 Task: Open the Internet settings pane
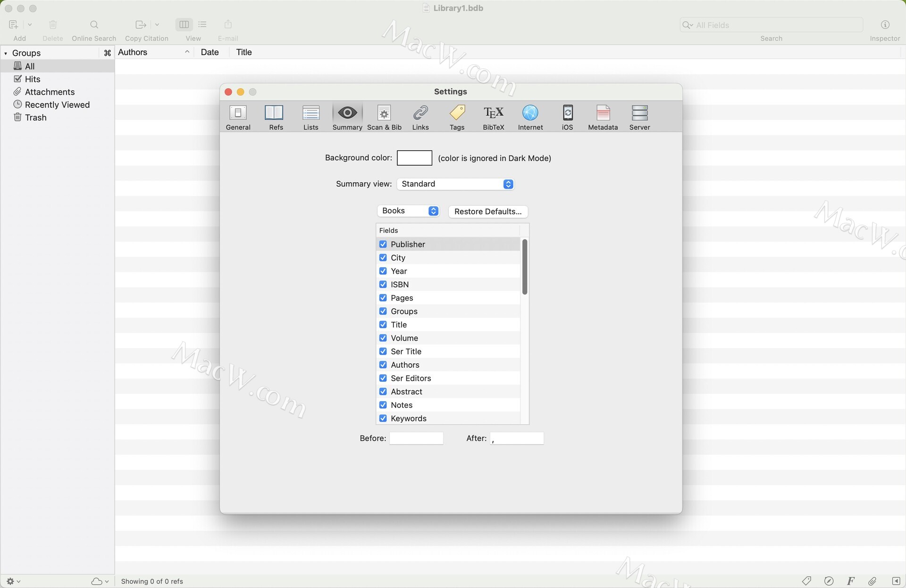[530, 117]
